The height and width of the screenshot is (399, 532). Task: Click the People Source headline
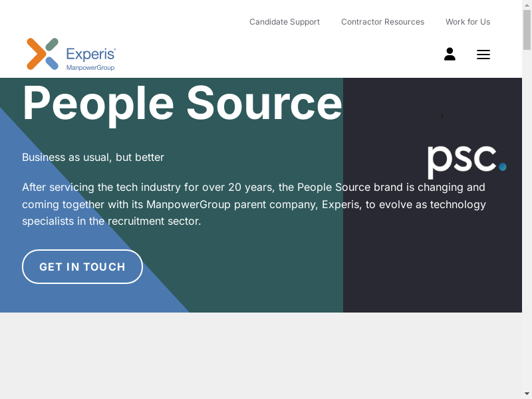click(x=182, y=103)
